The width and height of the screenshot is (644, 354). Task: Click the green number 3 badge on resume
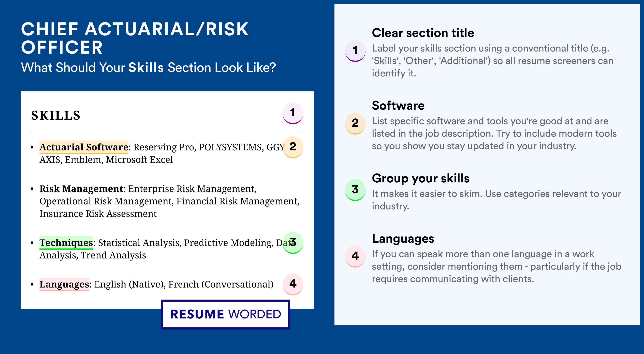tap(293, 243)
